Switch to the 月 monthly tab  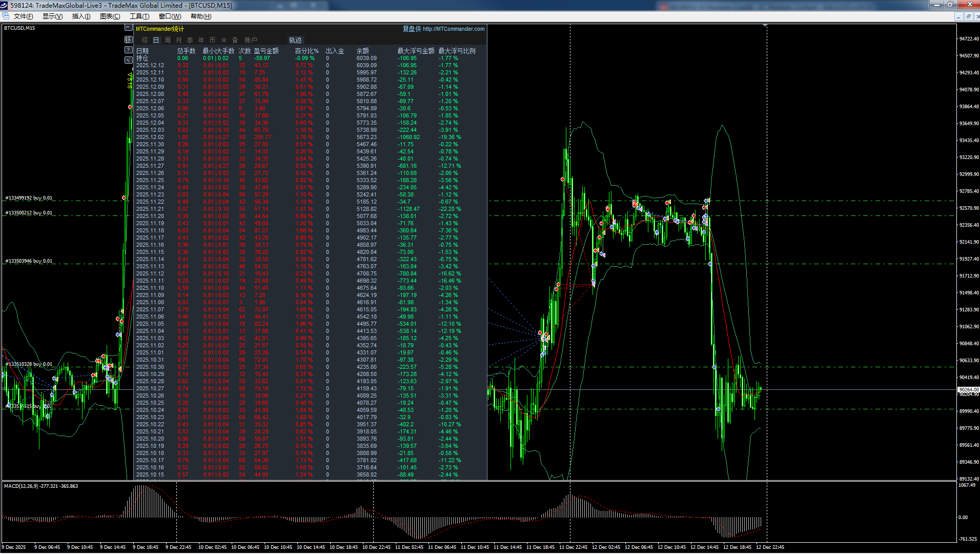tap(179, 40)
